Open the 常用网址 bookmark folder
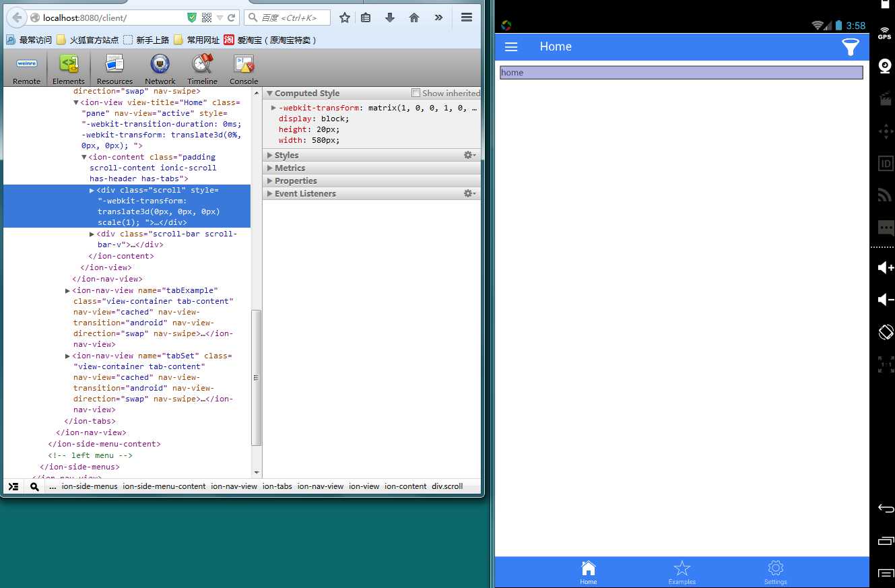This screenshot has width=895, height=588. (x=197, y=40)
